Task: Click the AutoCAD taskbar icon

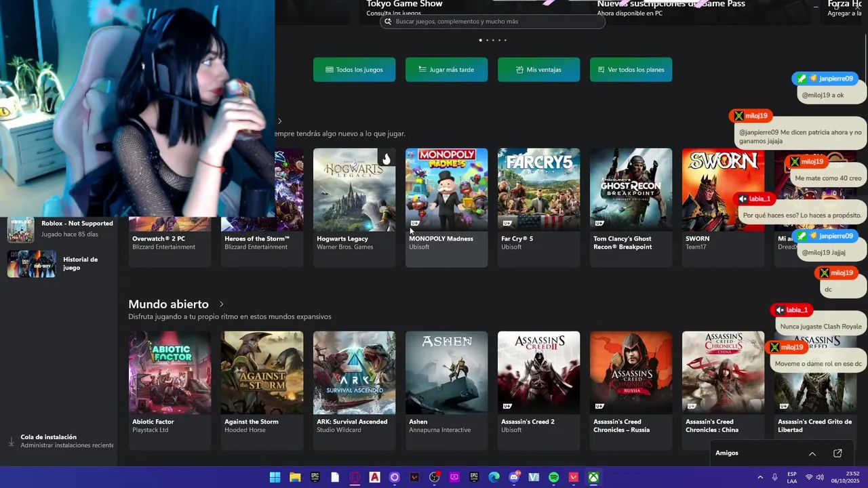Action: coord(374,477)
